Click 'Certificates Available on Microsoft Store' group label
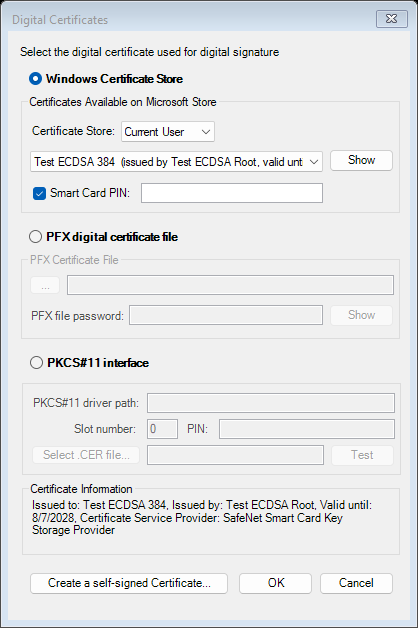 [x=123, y=102]
